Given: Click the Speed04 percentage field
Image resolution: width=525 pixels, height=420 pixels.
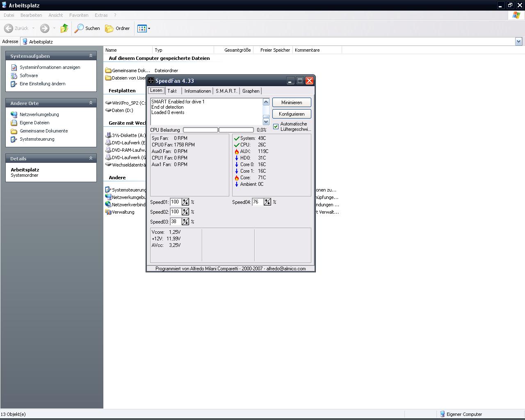Looking at the screenshot, I should click(258, 202).
